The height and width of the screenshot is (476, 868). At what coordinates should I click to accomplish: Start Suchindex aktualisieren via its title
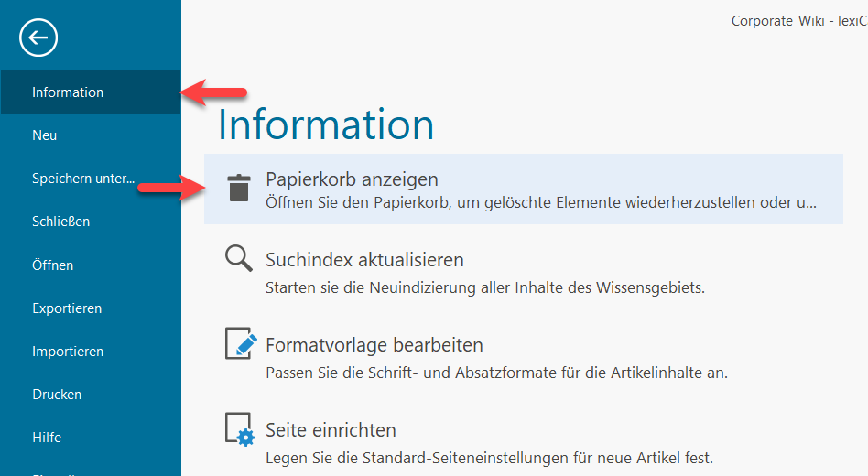pos(364,260)
